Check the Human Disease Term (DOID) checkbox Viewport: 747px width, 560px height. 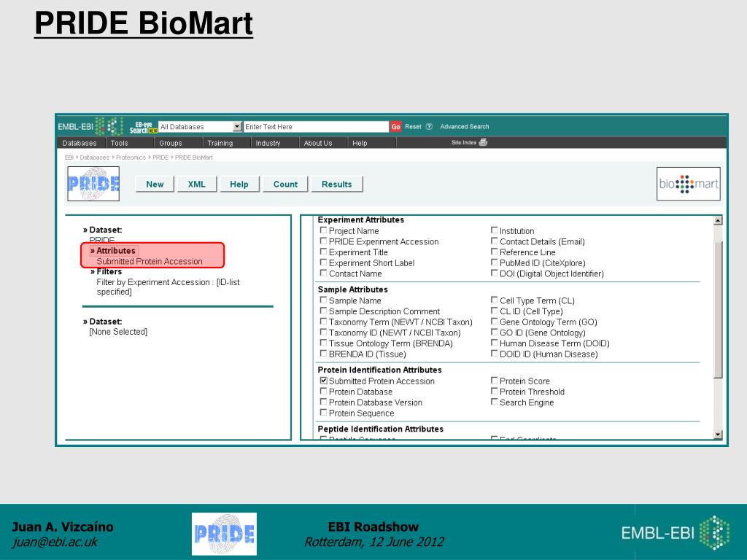pyautogui.click(x=494, y=343)
